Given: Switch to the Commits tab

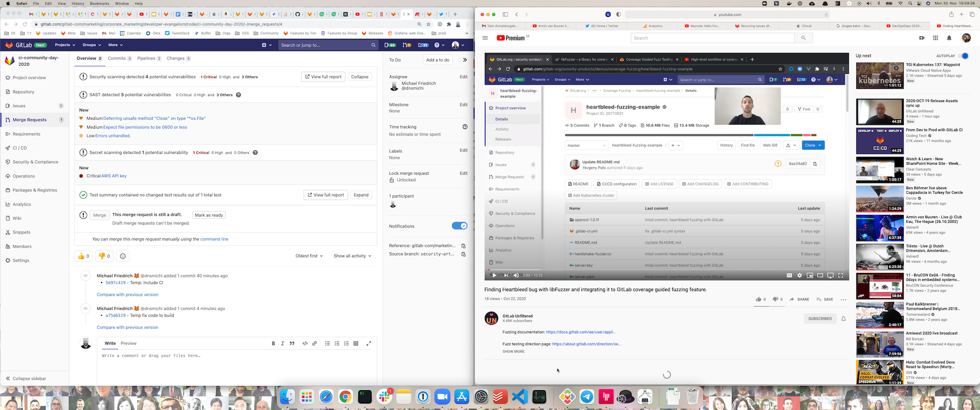Looking at the screenshot, I should (x=120, y=58).
